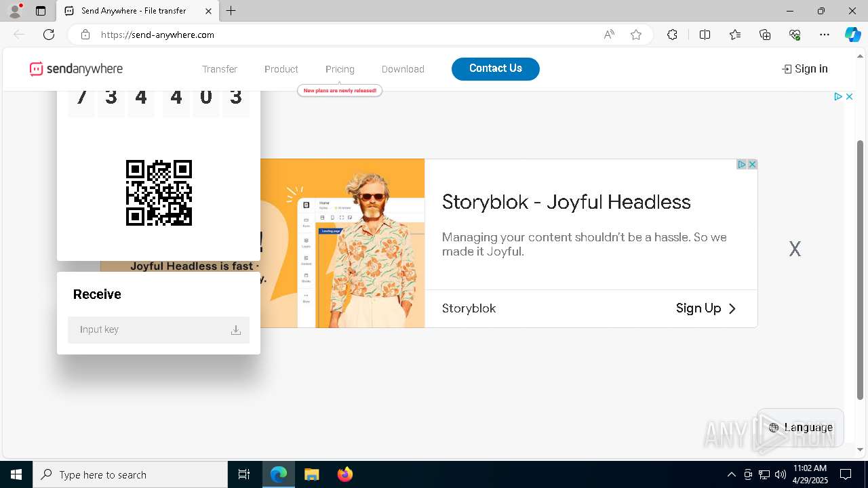Add this page to favorites star
This screenshot has width=868, height=488.
pyautogui.click(x=636, y=35)
